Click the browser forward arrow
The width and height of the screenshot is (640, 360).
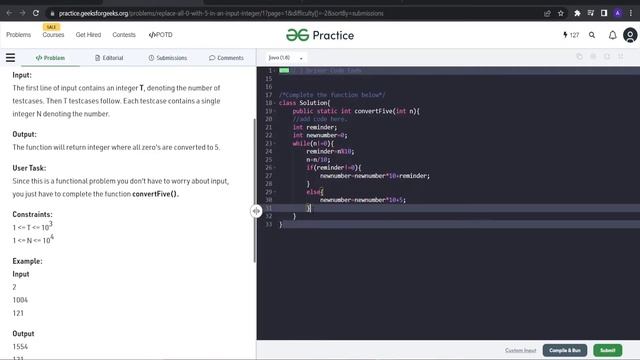22,13
